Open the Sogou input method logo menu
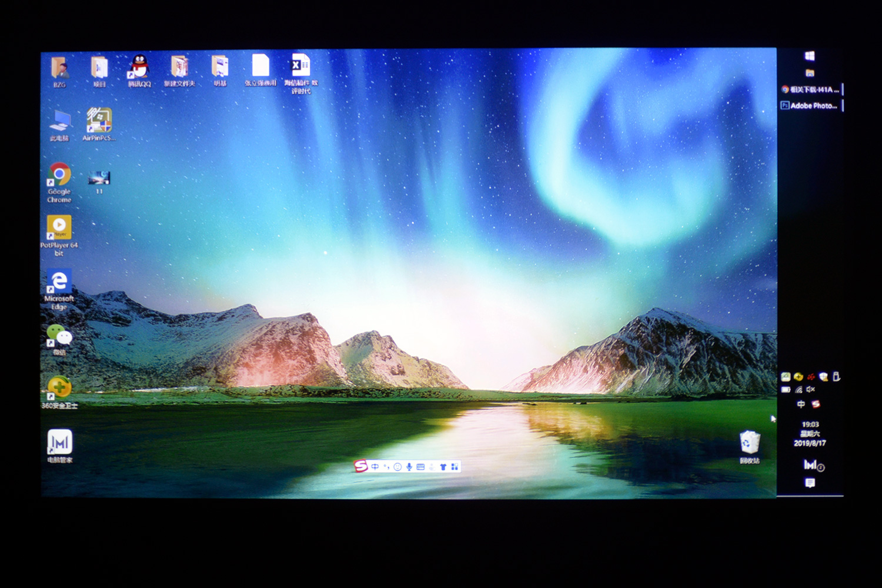The image size is (882, 588). [360, 466]
